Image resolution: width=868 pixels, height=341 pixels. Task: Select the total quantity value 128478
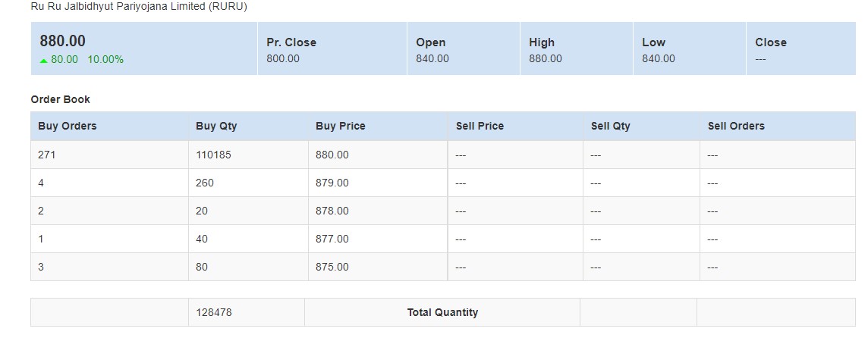click(x=214, y=312)
